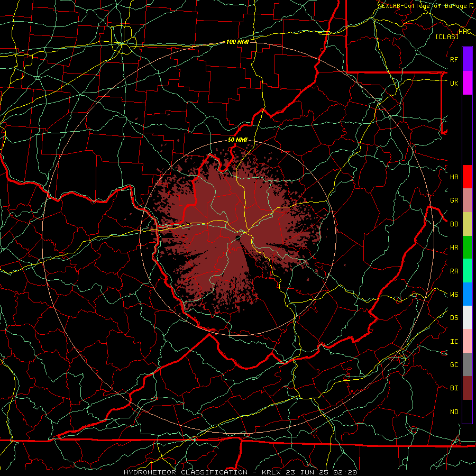Click the 'HA' legend label
476x476 pixels.
point(454,177)
